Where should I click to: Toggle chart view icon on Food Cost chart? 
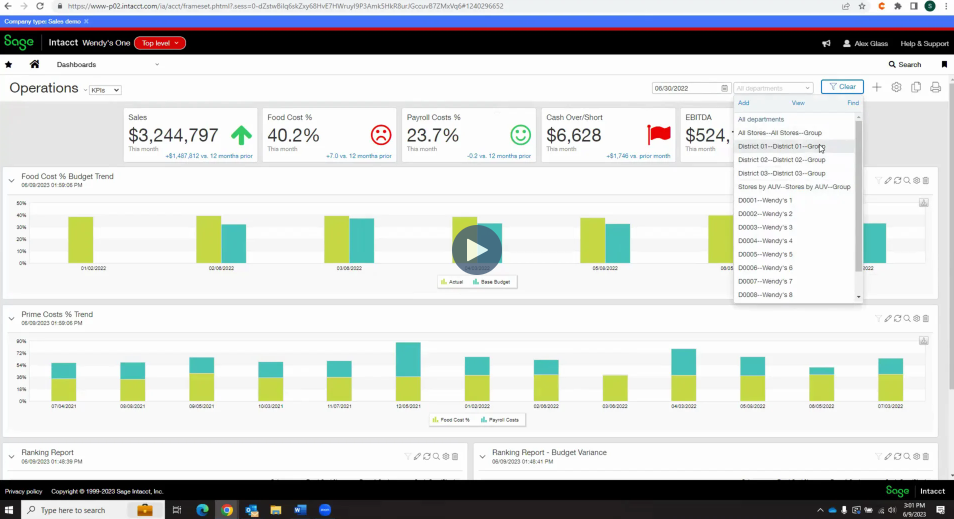point(924,203)
